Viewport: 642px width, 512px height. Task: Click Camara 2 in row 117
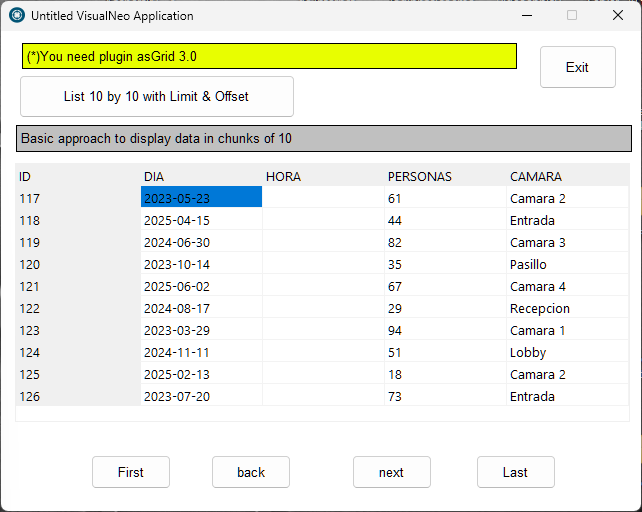click(567, 199)
